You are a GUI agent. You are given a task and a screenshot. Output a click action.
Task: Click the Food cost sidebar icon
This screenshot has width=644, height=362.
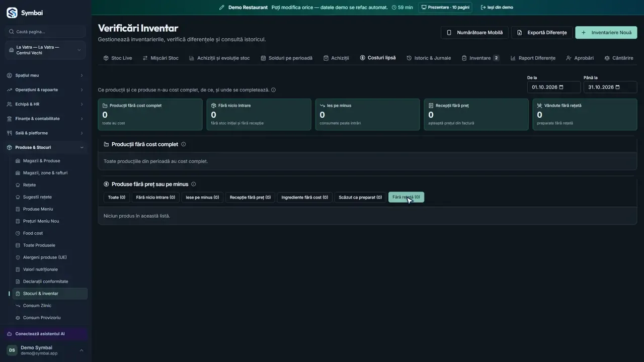coord(18,233)
